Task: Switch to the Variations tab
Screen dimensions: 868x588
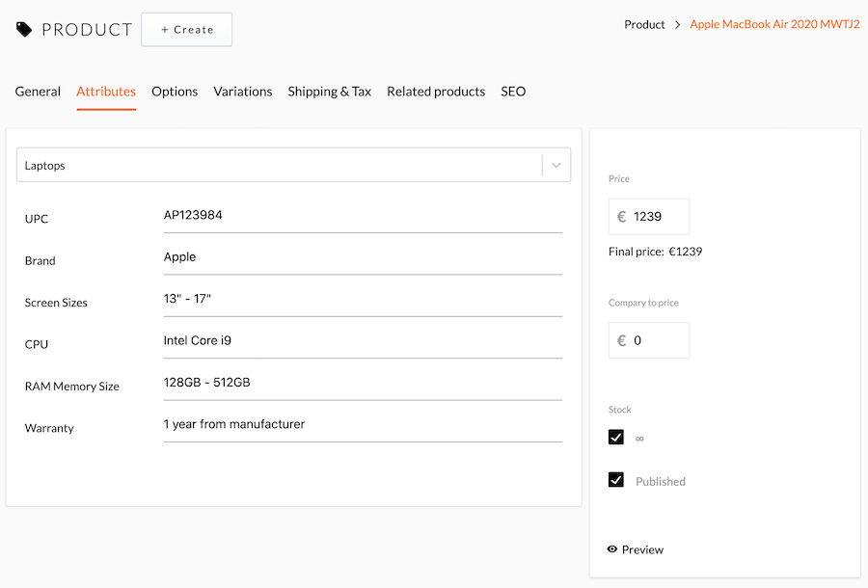Action: pyautogui.click(x=242, y=92)
